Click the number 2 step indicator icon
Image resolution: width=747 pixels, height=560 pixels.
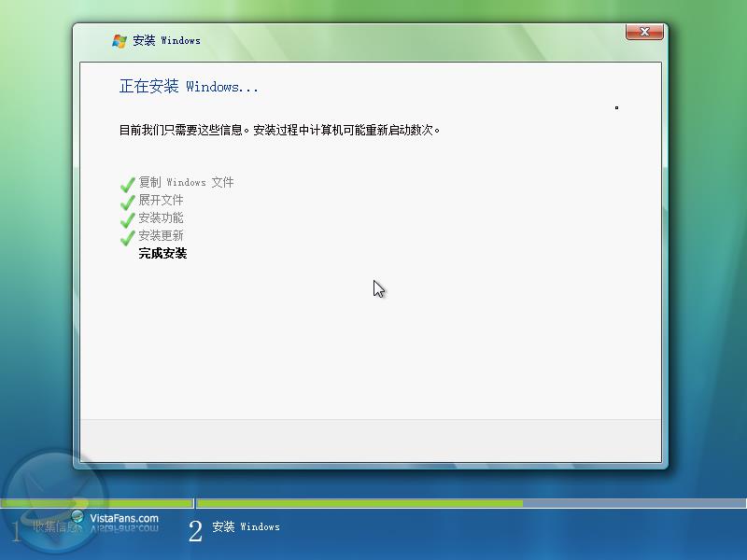(x=195, y=529)
